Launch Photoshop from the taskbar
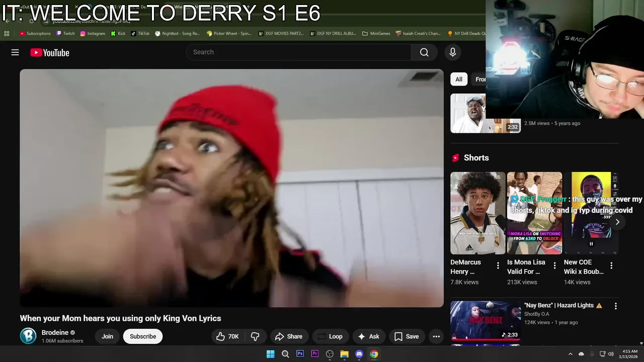The width and height of the screenshot is (644, 362). pyautogui.click(x=300, y=354)
